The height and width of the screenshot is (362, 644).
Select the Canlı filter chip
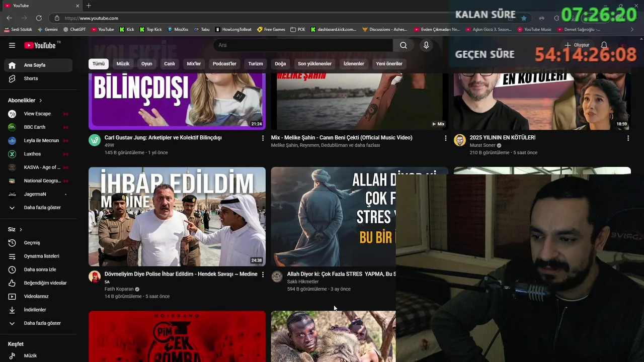coord(170,64)
